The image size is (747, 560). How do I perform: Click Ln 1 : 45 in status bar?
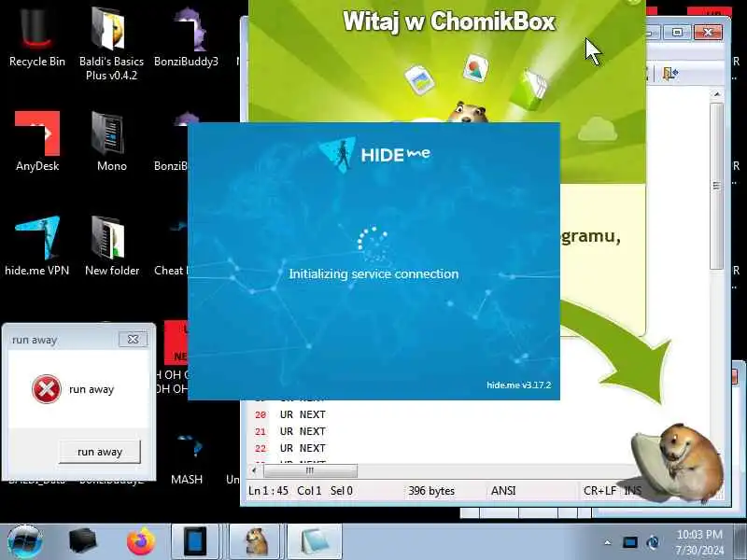point(268,491)
